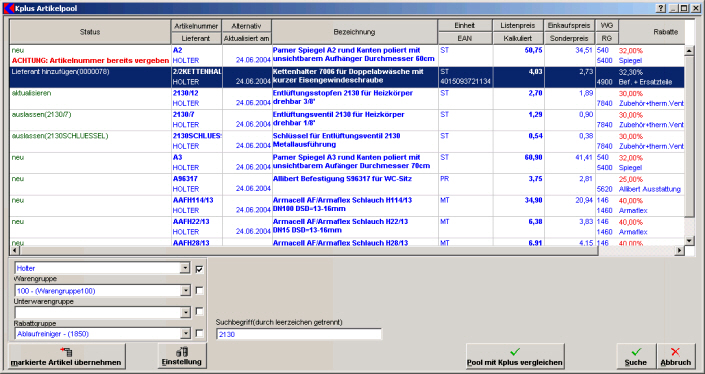
Task: Click the Einkaufspreis column header
Action: pos(569,26)
